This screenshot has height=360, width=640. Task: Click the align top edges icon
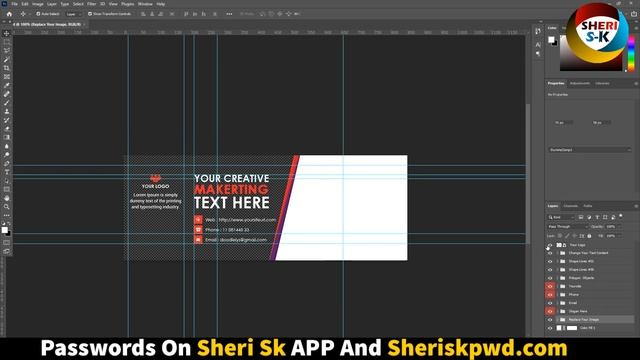[186, 14]
